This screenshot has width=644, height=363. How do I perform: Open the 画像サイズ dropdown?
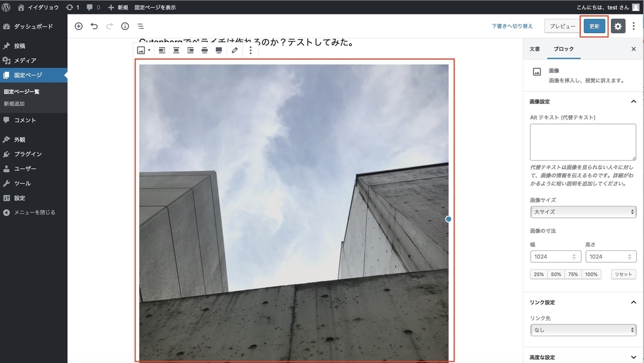(x=583, y=212)
